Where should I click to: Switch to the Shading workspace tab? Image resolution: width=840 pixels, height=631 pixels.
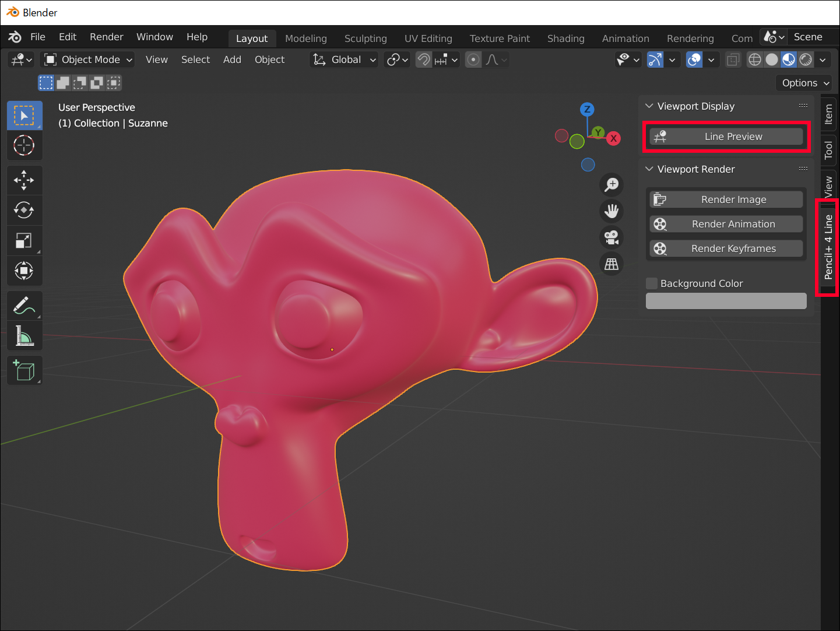pyautogui.click(x=565, y=38)
